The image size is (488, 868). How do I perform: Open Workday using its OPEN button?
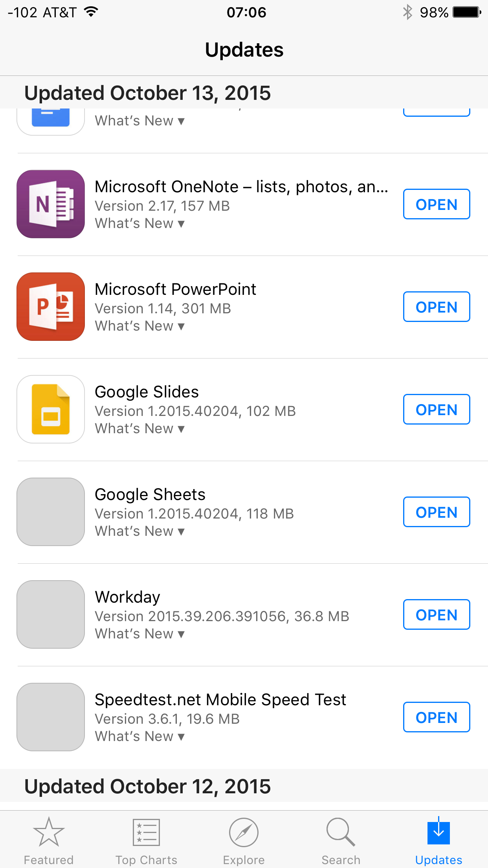pyautogui.click(x=437, y=614)
